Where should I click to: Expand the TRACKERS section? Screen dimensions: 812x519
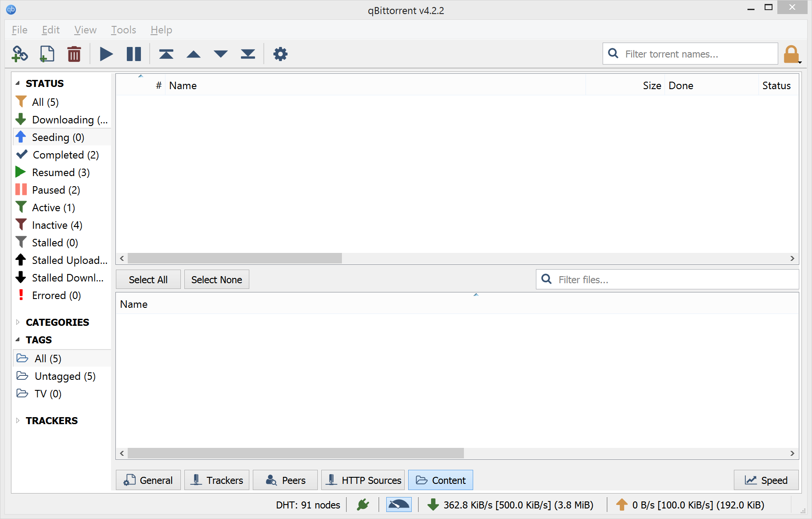coord(18,421)
